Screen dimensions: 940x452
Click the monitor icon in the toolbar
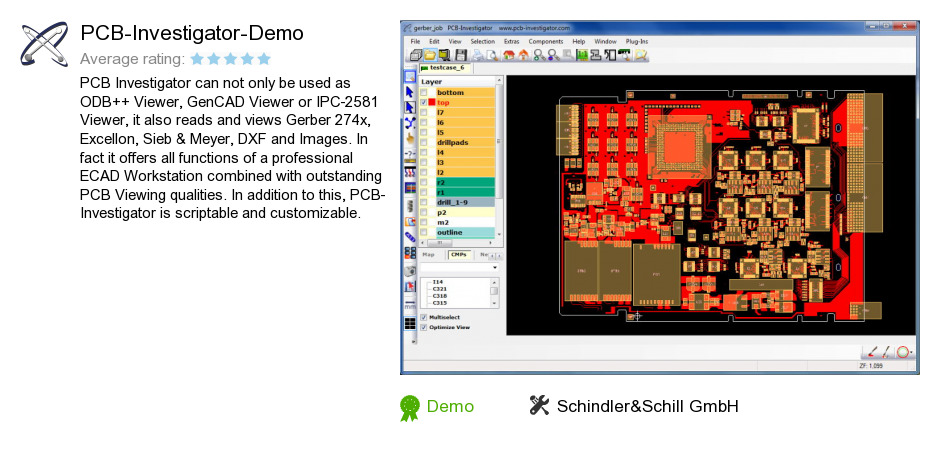444,55
